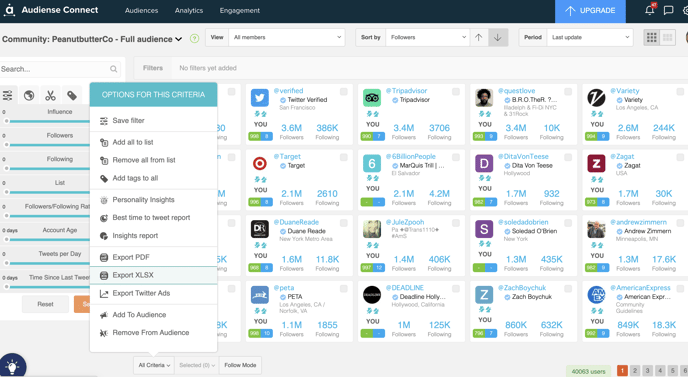The image size is (688, 377).
Task: Switch to the small grid view icon
Action: click(652, 37)
